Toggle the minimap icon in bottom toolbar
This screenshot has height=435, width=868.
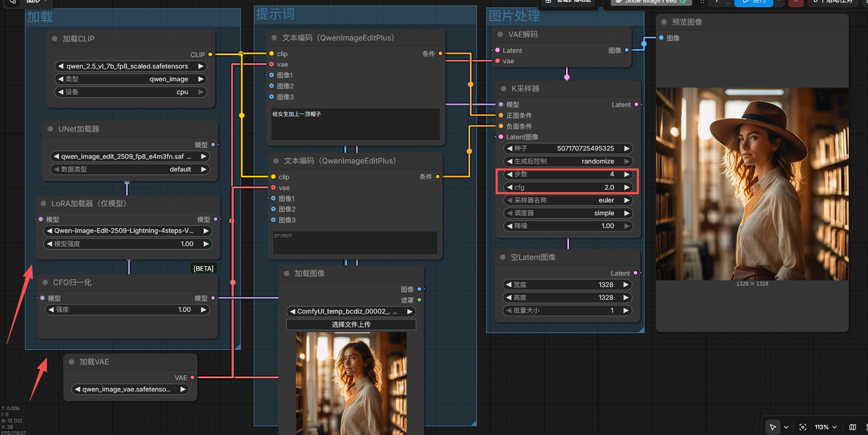click(x=853, y=427)
